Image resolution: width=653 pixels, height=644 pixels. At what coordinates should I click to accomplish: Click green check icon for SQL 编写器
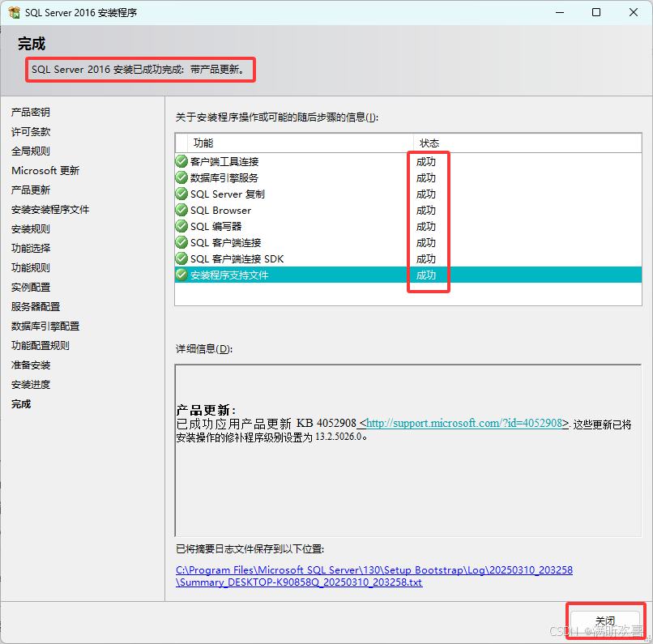[181, 226]
